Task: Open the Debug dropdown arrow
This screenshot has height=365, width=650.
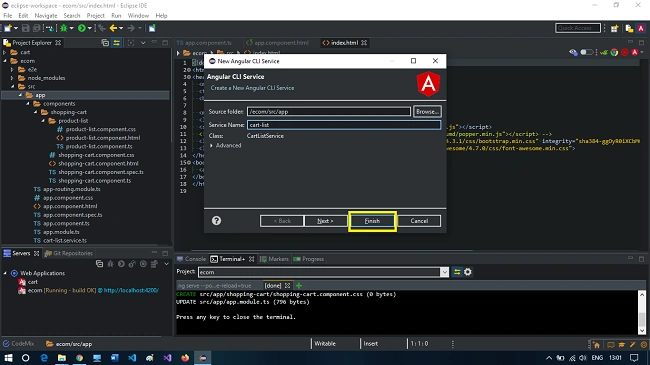Action: [x=71, y=28]
